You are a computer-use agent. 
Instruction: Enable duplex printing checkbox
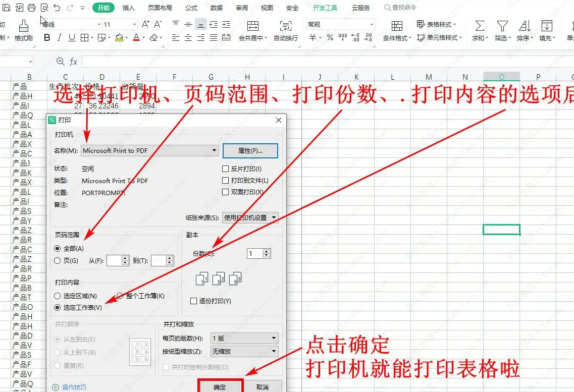coord(226,192)
